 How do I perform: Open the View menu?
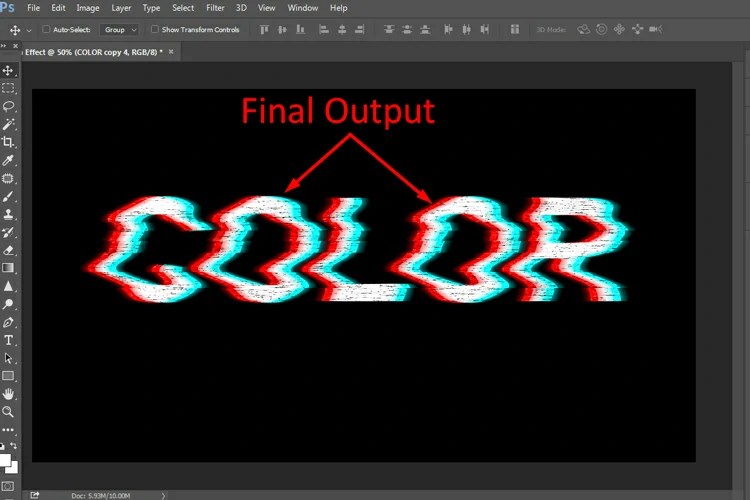click(x=266, y=8)
